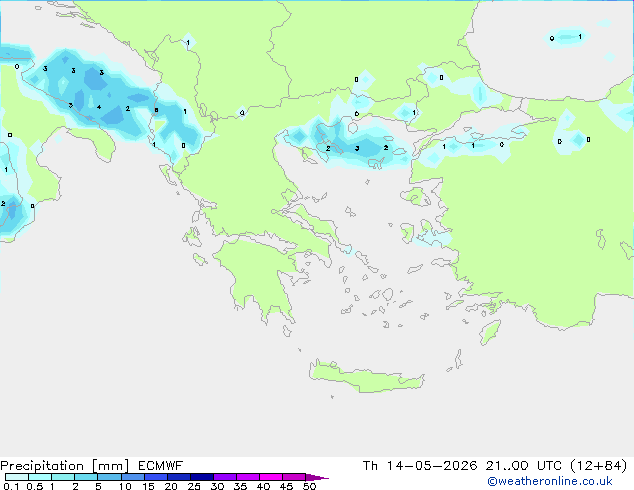This screenshot has height=490, width=634.
Task: Click the '40' legend scale label
Action: coord(263,486)
